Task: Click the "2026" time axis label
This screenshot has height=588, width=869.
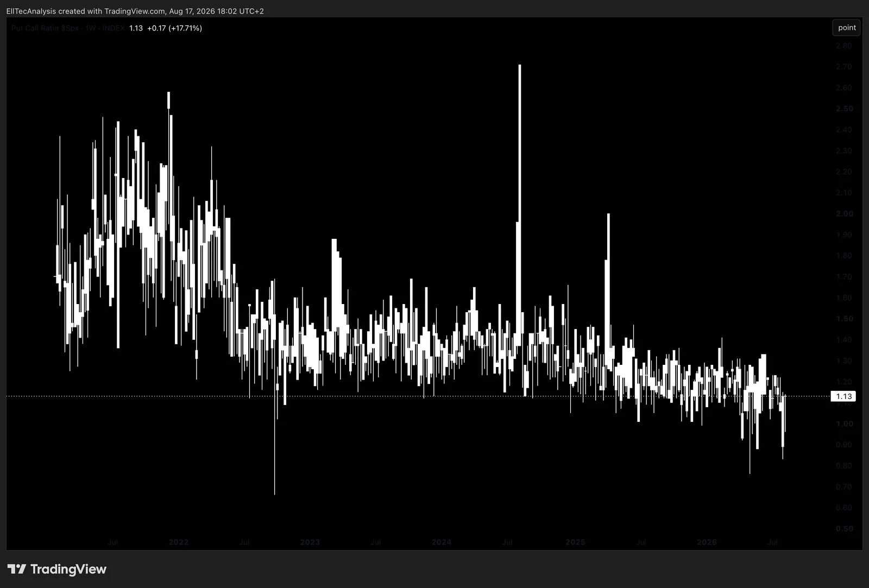Action: click(x=707, y=542)
